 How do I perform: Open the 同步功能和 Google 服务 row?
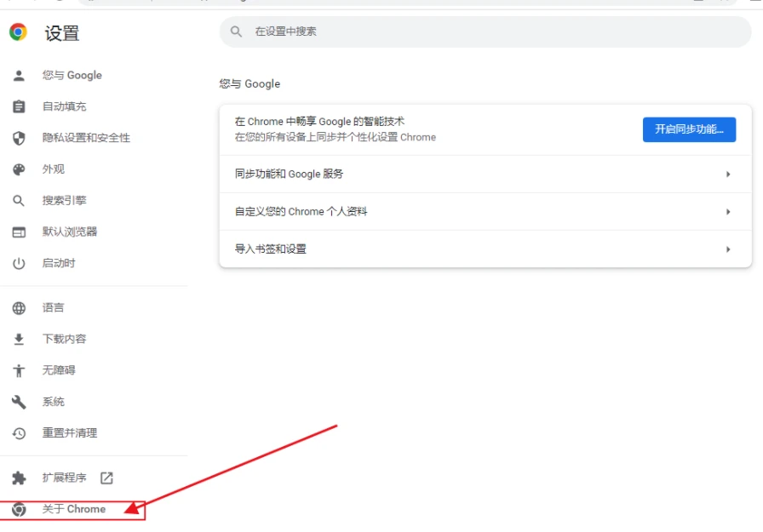[485, 174]
